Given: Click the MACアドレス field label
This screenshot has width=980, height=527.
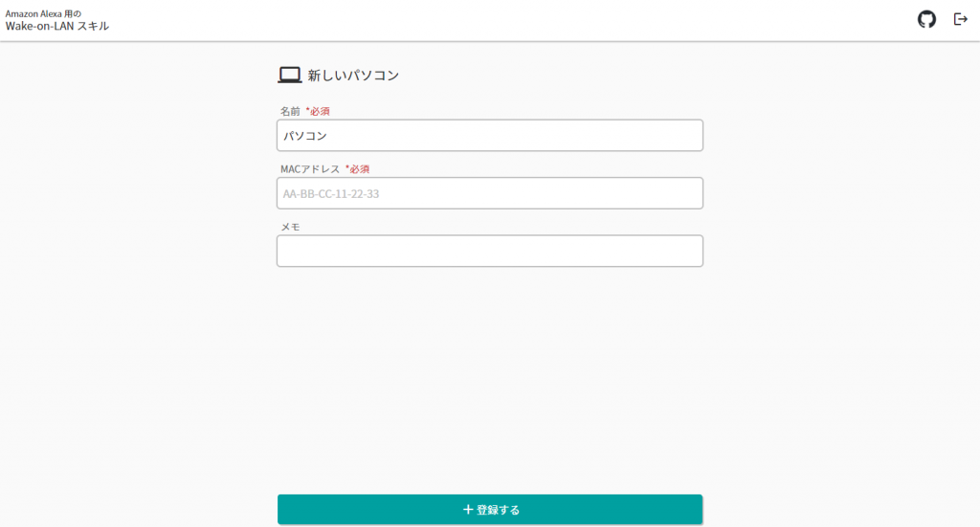Looking at the screenshot, I should tap(310, 169).
